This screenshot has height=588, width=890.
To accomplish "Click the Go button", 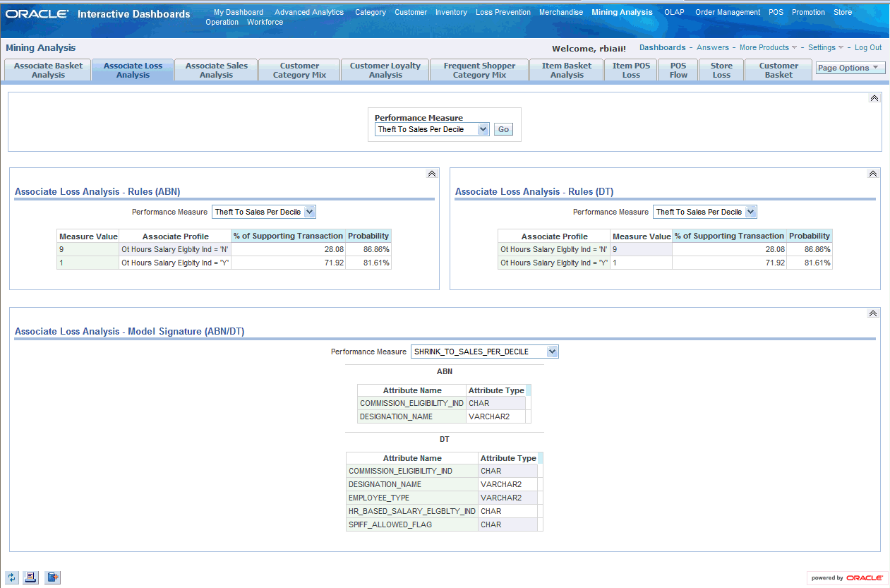I will (503, 129).
